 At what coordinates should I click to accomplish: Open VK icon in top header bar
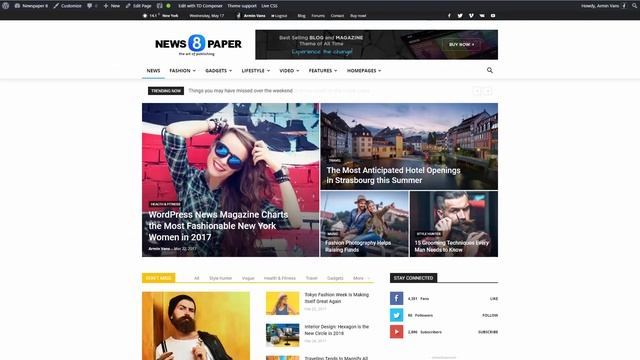[x=482, y=16]
